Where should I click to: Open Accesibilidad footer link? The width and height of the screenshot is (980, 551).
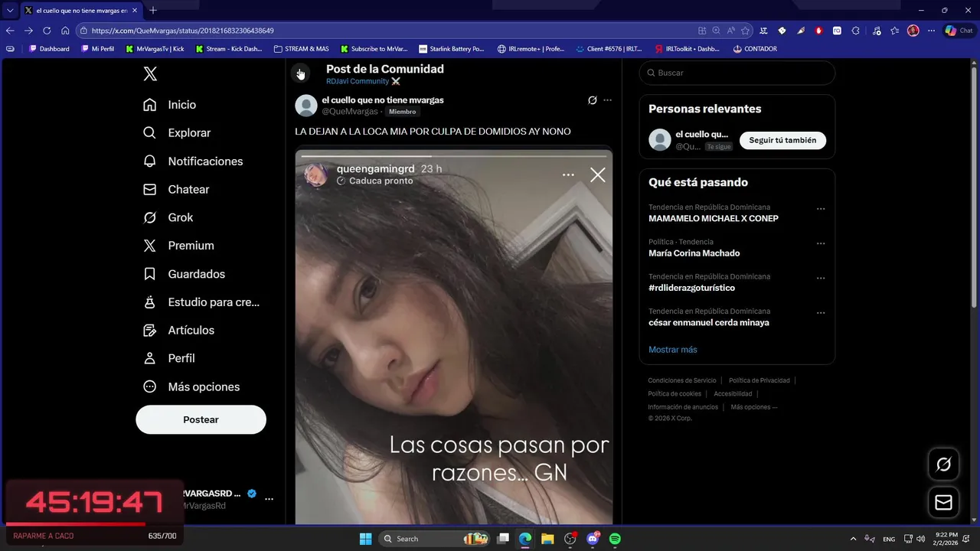[733, 394]
